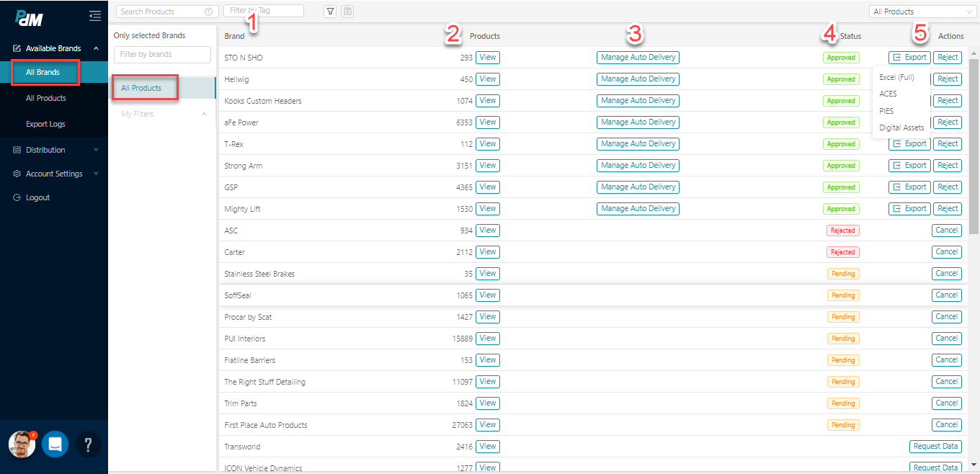Screen dimensions: 980x474
Task: Click the user avatar with notification badge
Action: click(22, 444)
